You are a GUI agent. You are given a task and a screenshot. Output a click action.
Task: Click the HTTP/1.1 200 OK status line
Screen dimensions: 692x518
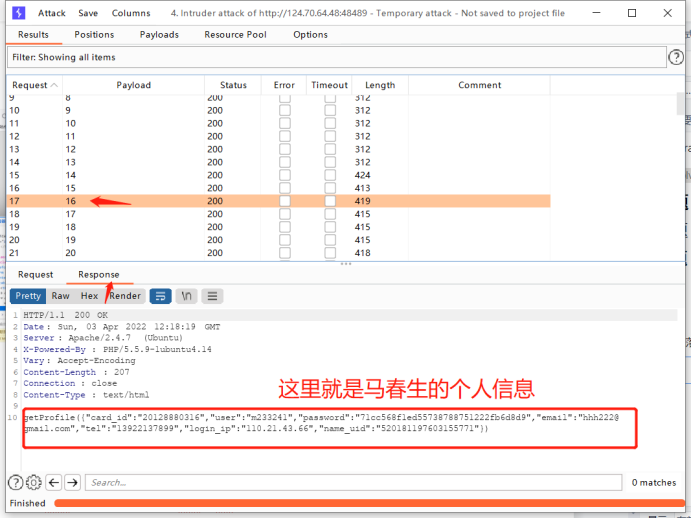(66, 315)
